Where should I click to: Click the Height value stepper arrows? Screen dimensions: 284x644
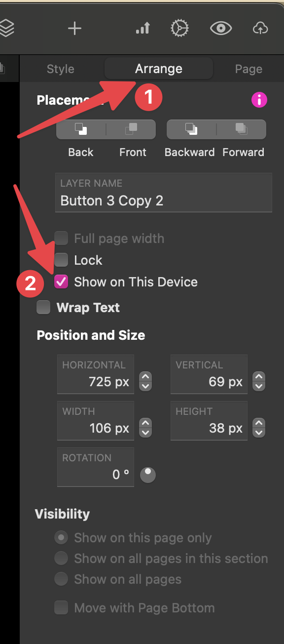coord(259,428)
